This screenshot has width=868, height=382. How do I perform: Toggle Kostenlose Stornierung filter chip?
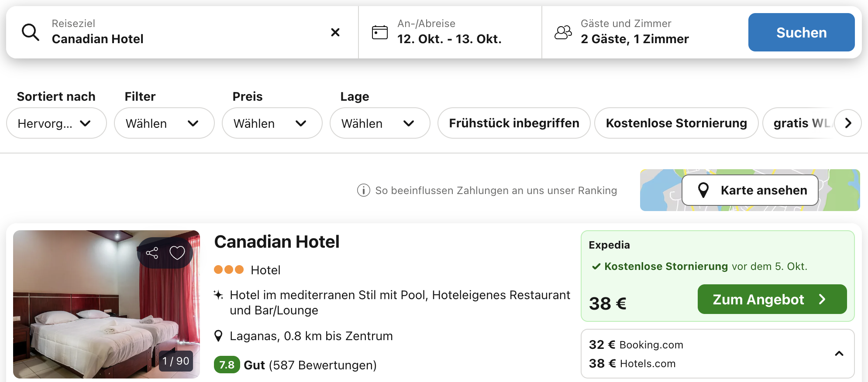point(676,123)
